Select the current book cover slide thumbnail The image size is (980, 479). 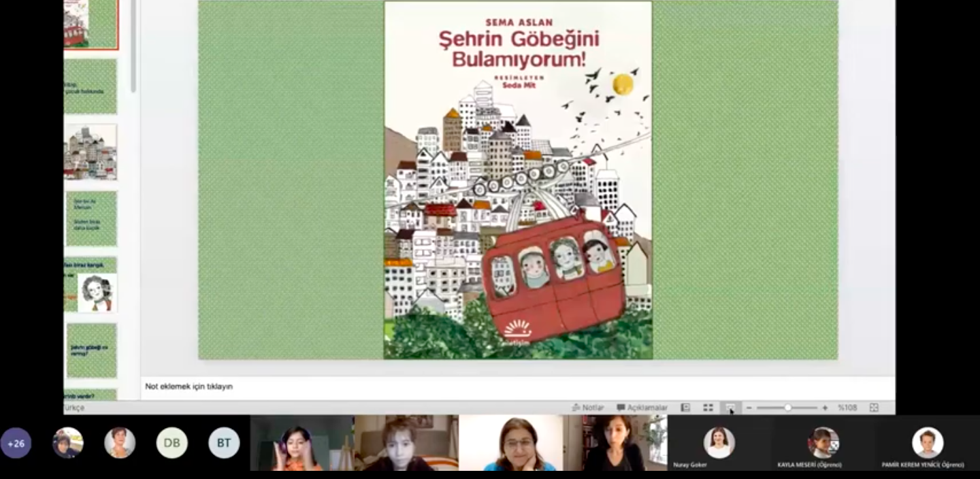pos(91,24)
